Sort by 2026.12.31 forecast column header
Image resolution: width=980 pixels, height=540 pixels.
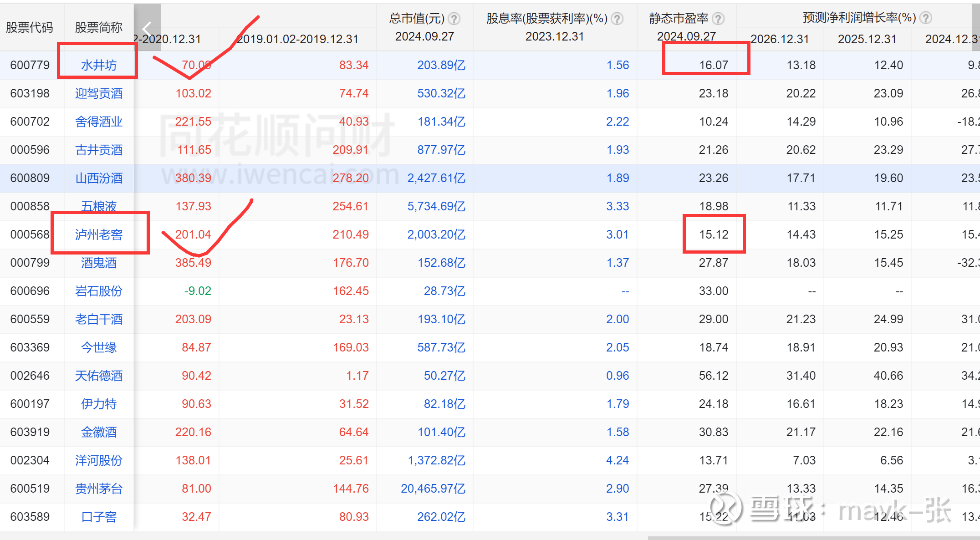(x=780, y=39)
